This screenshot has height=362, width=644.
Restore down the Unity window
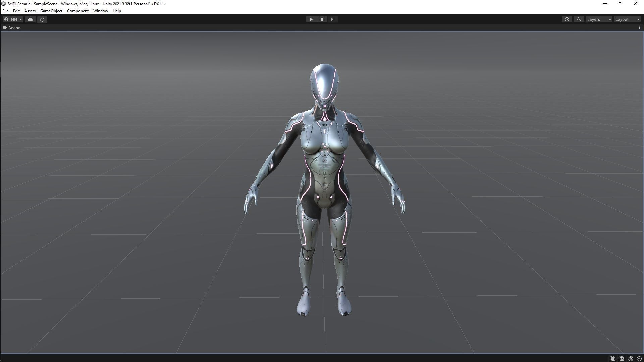coord(620,4)
